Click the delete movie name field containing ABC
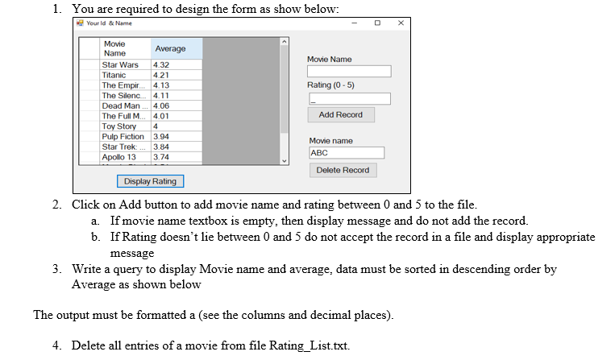 (x=347, y=153)
